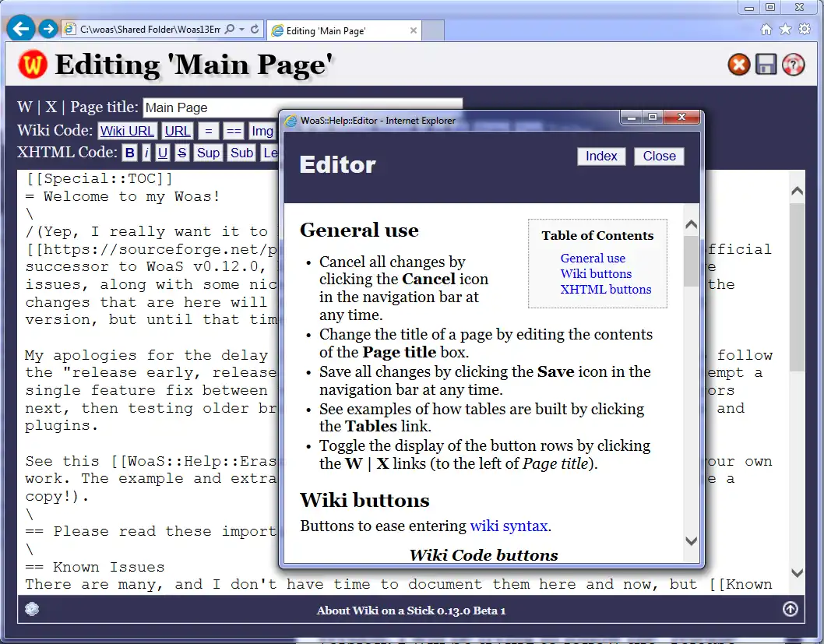
Task: Maximize the WoaS Help Editor popup window
Action: pyautogui.click(x=652, y=117)
